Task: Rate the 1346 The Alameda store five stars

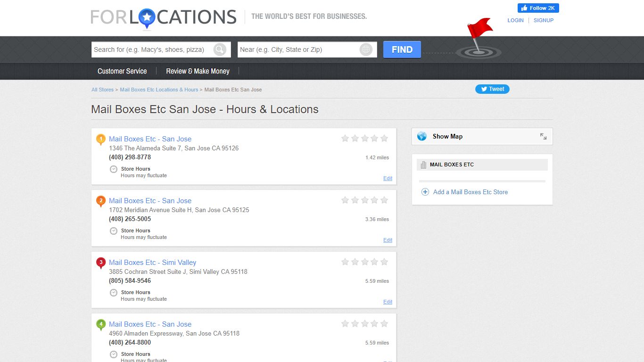Action: tap(384, 138)
